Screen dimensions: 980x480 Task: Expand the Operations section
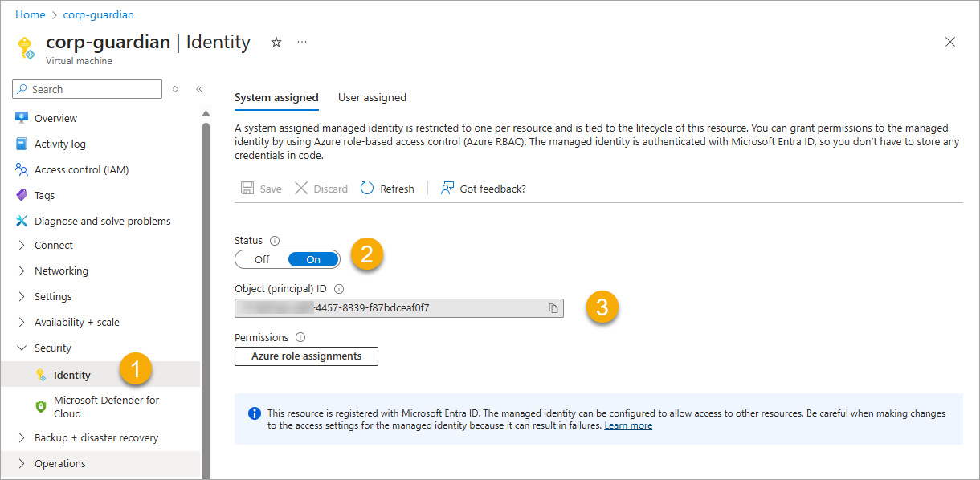(60, 463)
